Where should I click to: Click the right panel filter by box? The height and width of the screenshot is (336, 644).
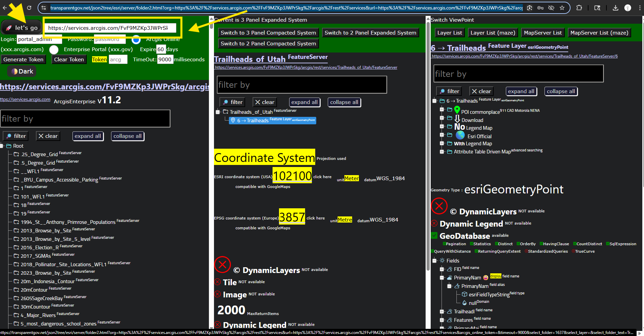(518, 74)
